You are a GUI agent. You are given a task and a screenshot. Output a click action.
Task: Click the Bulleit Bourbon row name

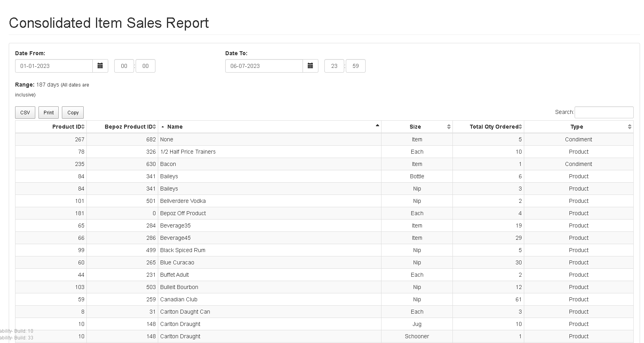click(x=179, y=287)
